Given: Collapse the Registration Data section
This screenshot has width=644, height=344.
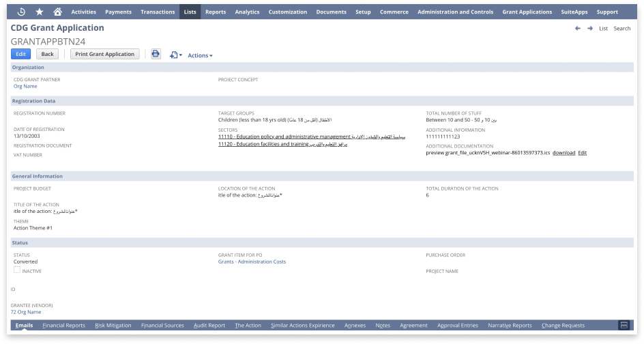Looking at the screenshot, I should click(33, 100).
